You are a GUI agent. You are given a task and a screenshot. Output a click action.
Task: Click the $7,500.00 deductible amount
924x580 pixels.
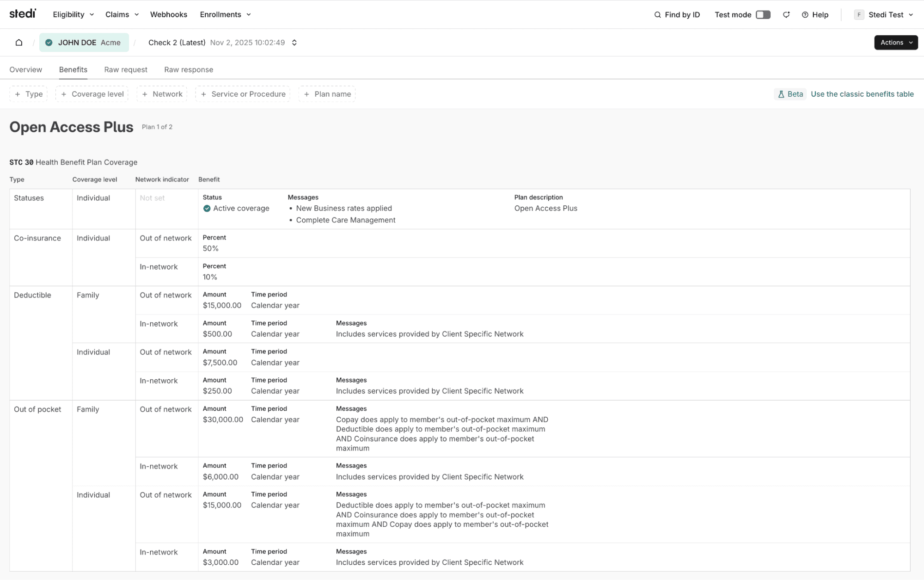tap(220, 363)
